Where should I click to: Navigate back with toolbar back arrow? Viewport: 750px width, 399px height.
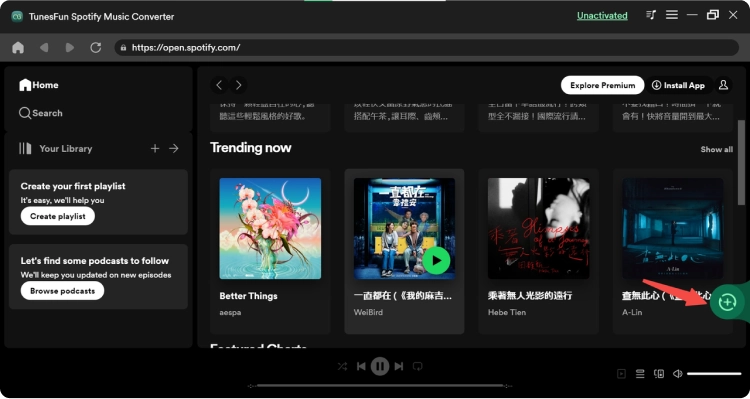coord(44,47)
